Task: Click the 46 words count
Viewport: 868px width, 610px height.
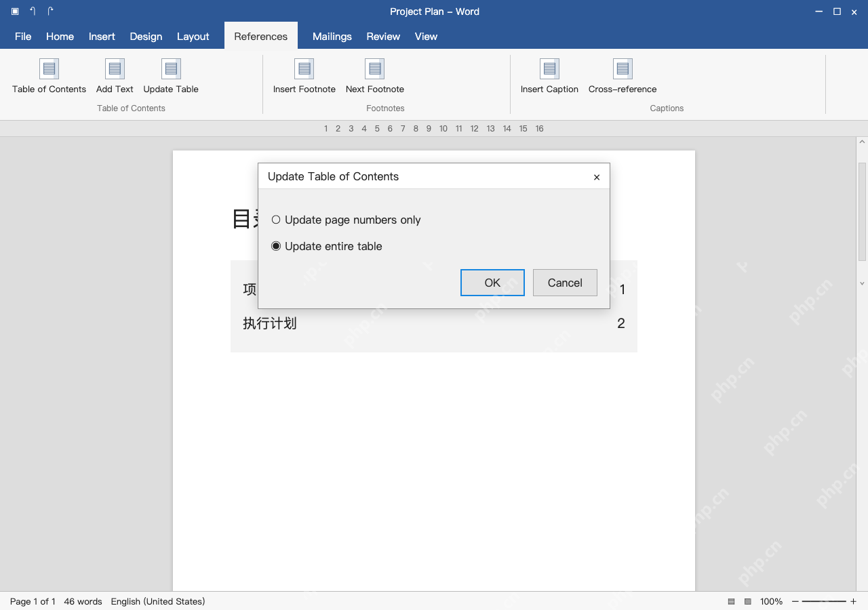Action: (83, 602)
